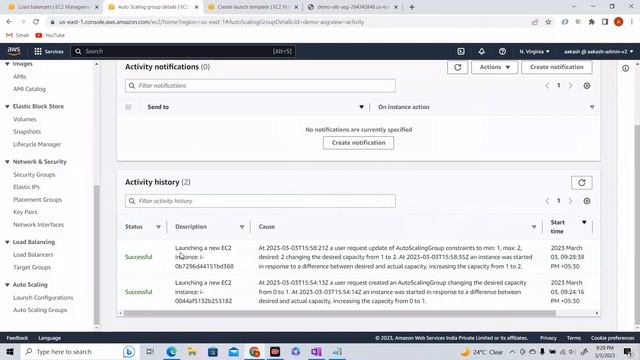Click the Filter notifications field

coord(260,86)
